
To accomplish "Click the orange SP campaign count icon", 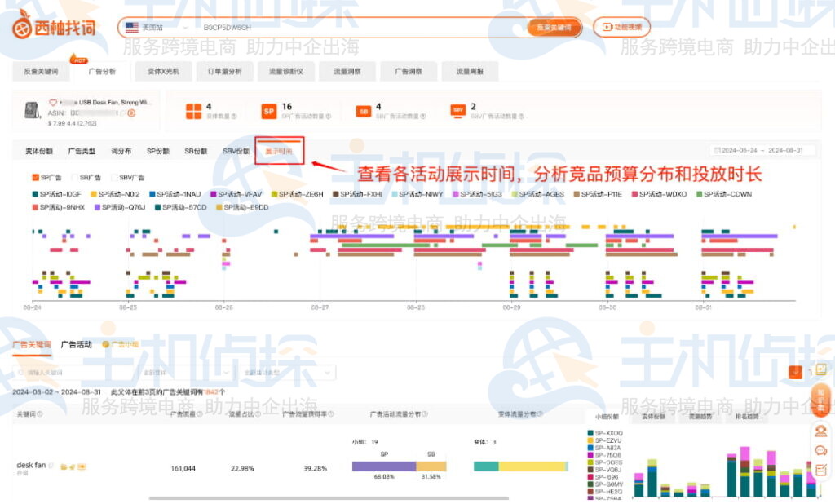I will click(269, 112).
